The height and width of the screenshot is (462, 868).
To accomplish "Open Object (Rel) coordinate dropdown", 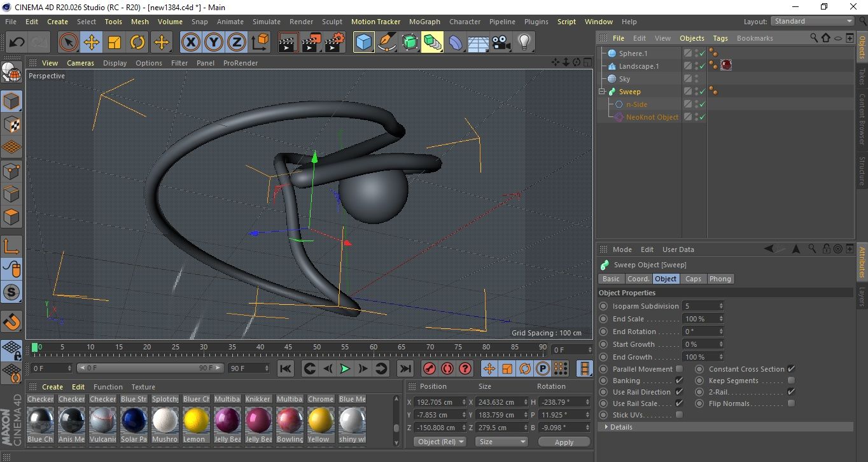I will click(x=440, y=442).
